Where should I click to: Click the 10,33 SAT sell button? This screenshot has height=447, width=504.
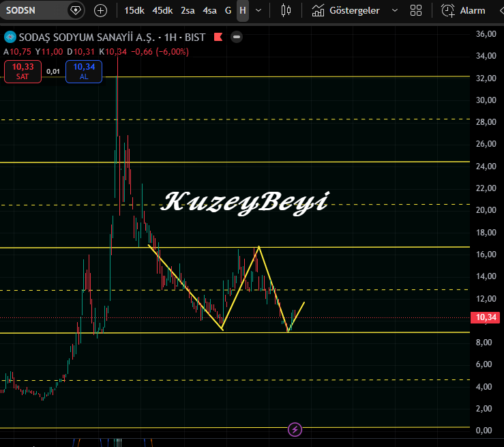[23, 72]
